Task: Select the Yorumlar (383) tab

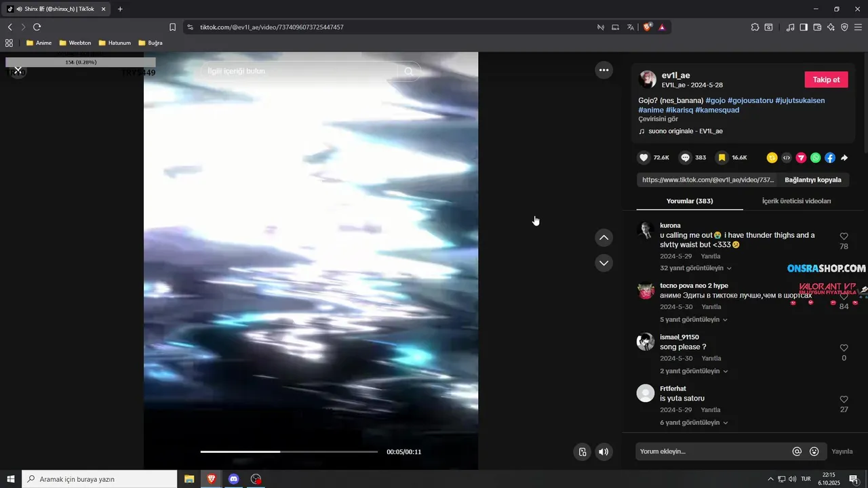Action: click(690, 201)
